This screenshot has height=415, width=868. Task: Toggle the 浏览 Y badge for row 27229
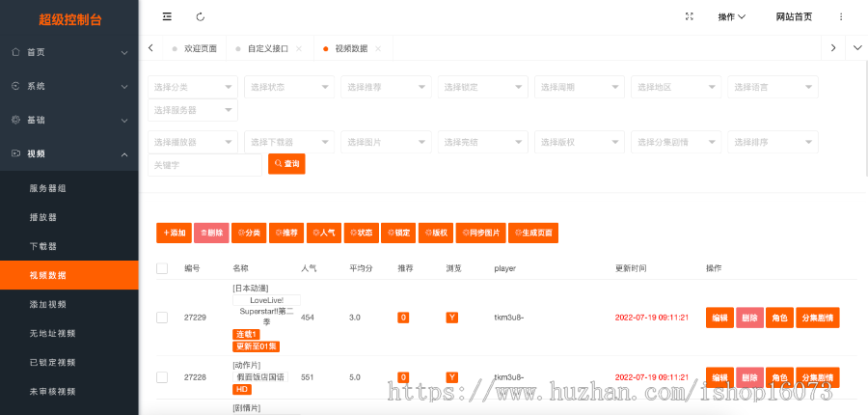pyautogui.click(x=452, y=318)
